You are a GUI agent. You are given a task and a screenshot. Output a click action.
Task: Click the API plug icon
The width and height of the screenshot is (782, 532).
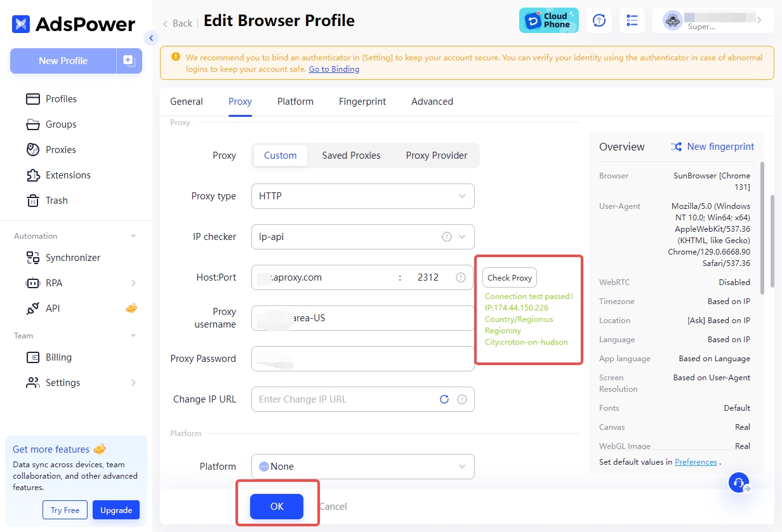(x=33, y=309)
